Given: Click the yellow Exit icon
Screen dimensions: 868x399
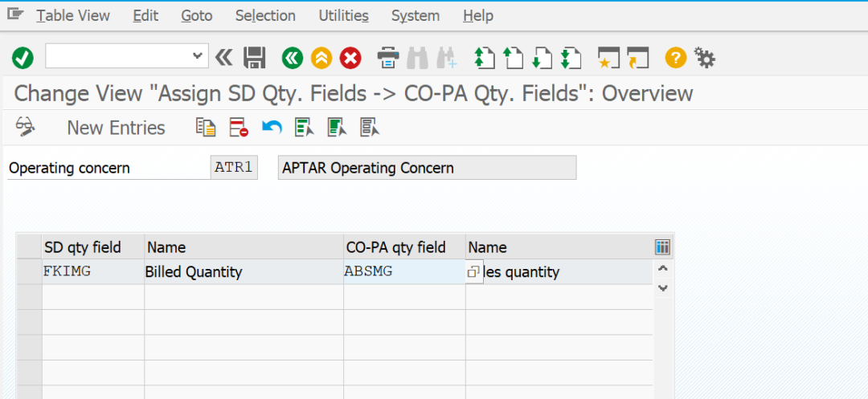Looking at the screenshot, I should coord(321,58).
